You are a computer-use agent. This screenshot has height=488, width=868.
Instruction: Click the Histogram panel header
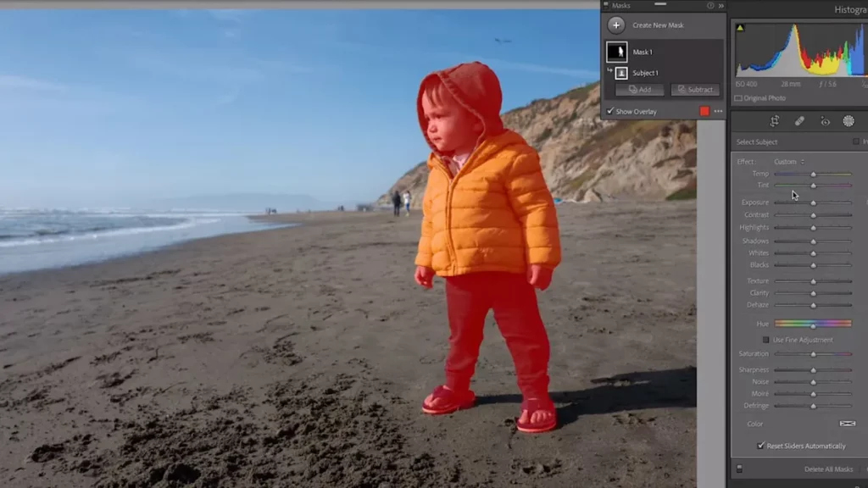click(850, 9)
